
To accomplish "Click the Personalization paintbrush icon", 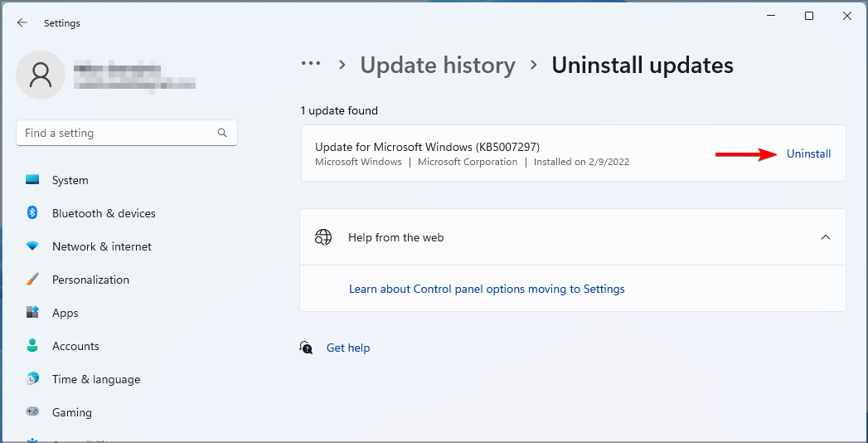I will click(x=32, y=280).
